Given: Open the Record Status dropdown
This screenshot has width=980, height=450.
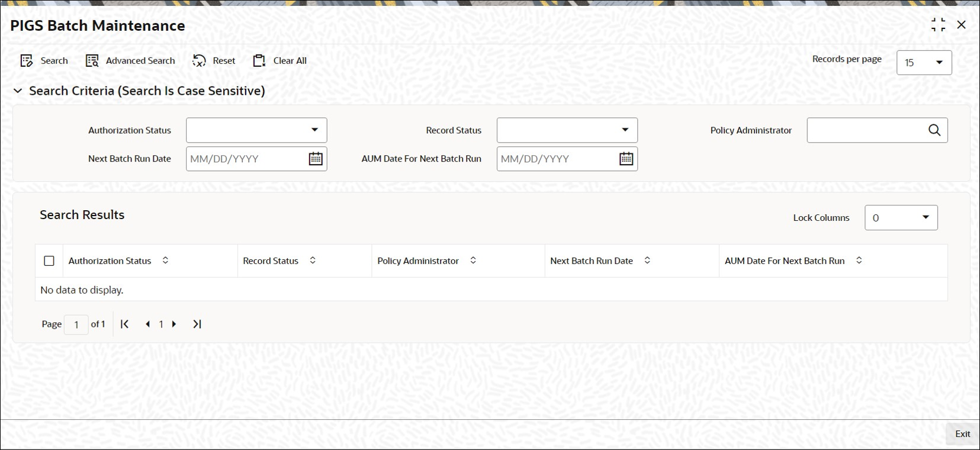Looking at the screenshot, I should (x=567, y=130).
